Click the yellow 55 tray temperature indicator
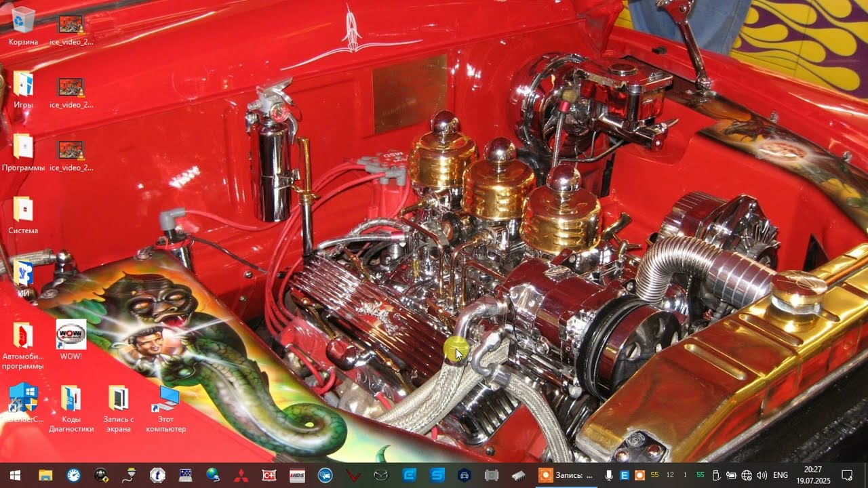 [654, 475]
